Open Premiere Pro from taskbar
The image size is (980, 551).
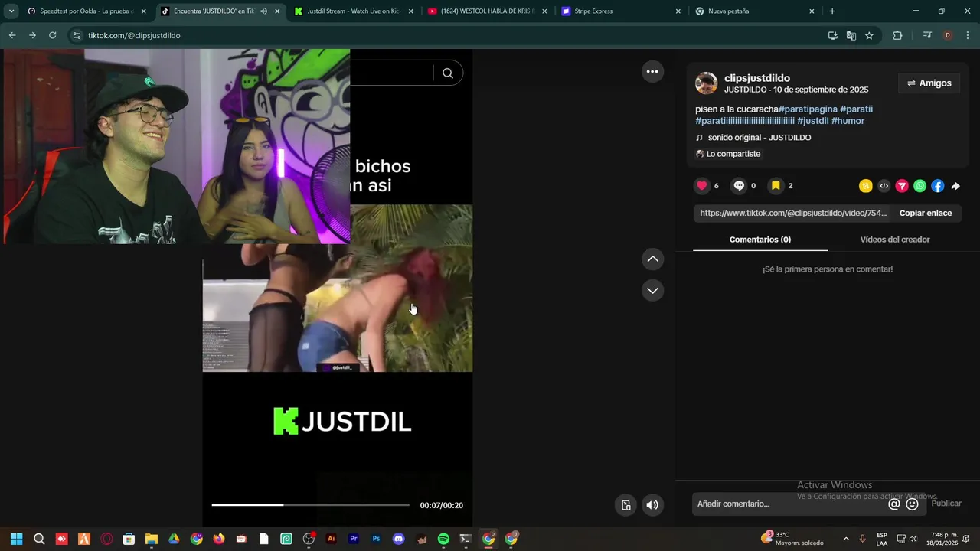pyautogui.click(x=354, y=539)
